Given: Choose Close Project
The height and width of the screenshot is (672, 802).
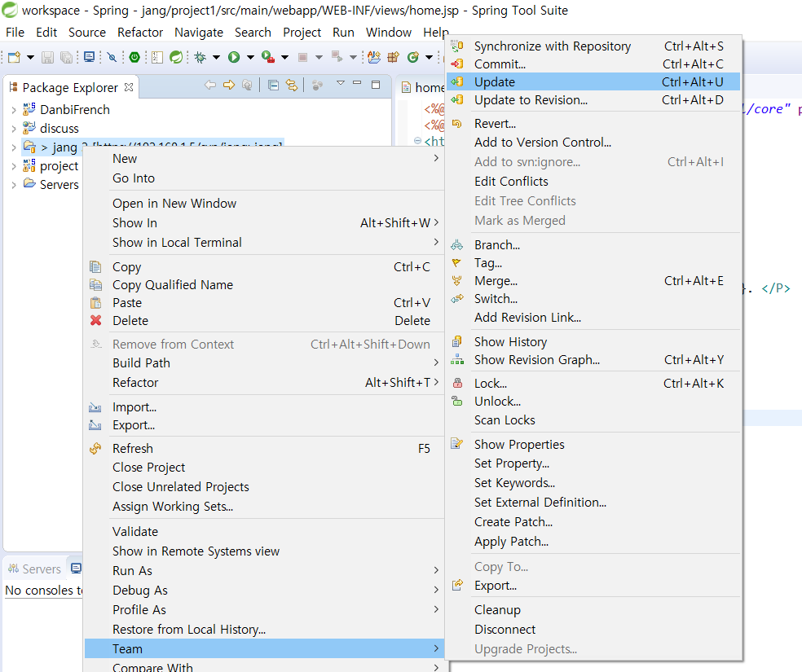Looking at the screenshot, I should [x=264, y=467].
